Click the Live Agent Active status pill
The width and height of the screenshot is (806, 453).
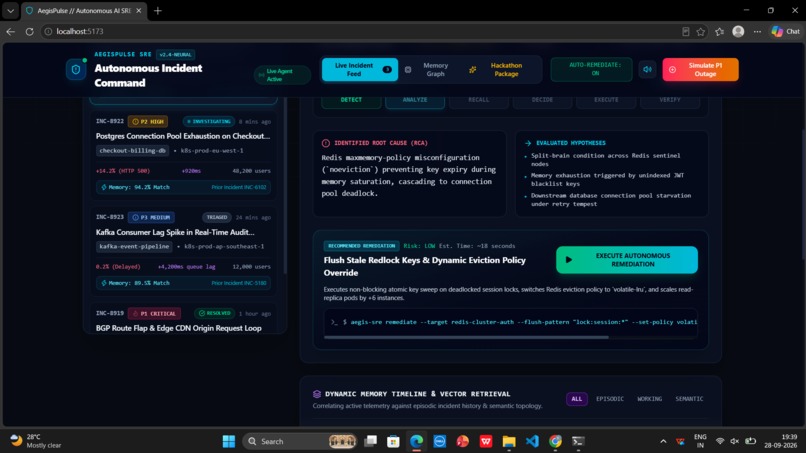pos(282,75)
